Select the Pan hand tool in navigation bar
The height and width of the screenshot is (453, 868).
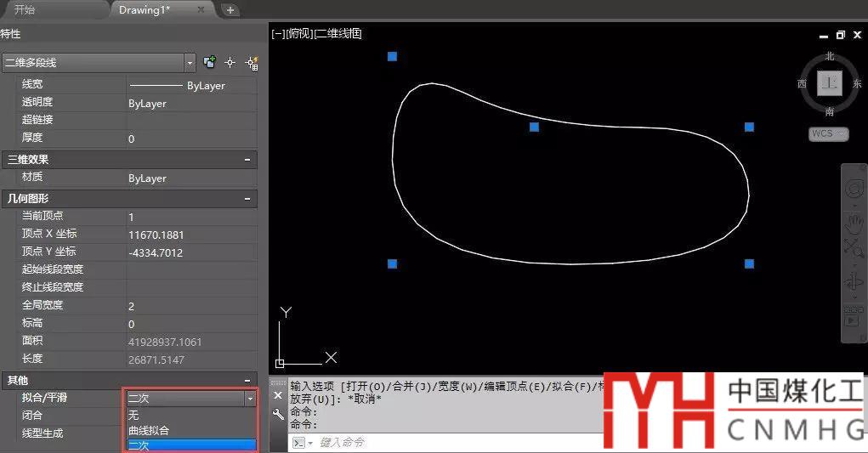853,224
